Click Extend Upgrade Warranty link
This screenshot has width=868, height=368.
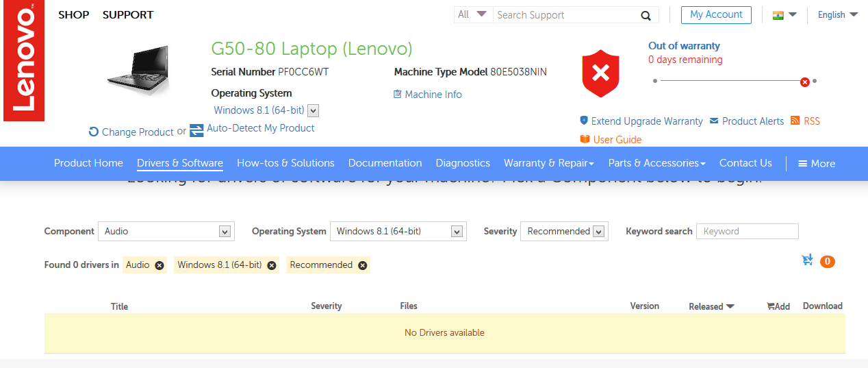coord(647,121)
